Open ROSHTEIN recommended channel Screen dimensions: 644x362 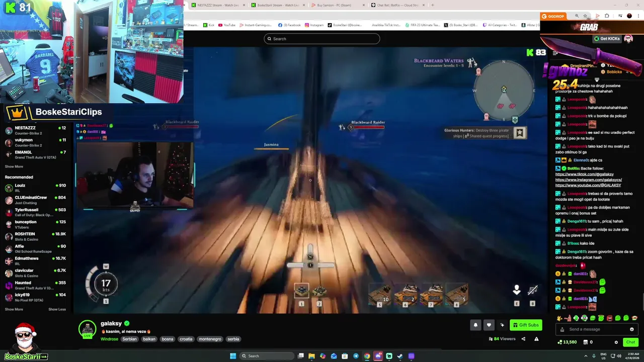[x=35, y=236]
